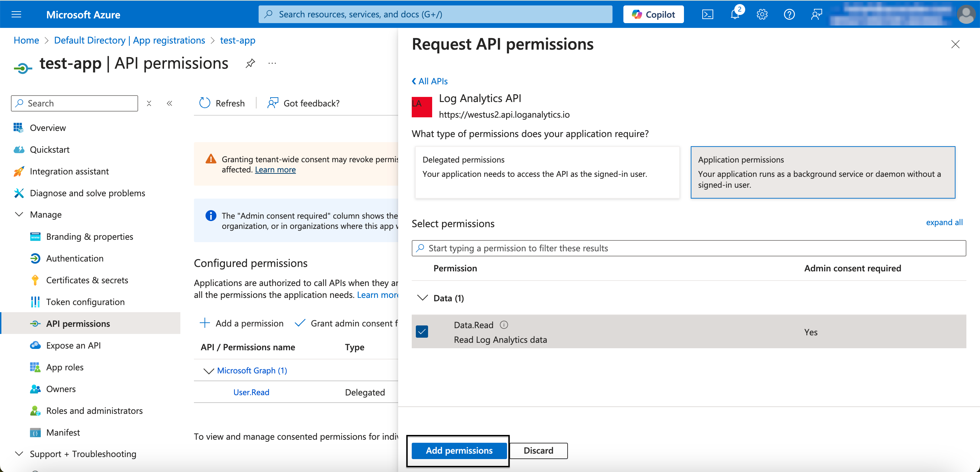Open Learn more in the consent warning
The height and width of the screenshot is (472, 980).
275,170
